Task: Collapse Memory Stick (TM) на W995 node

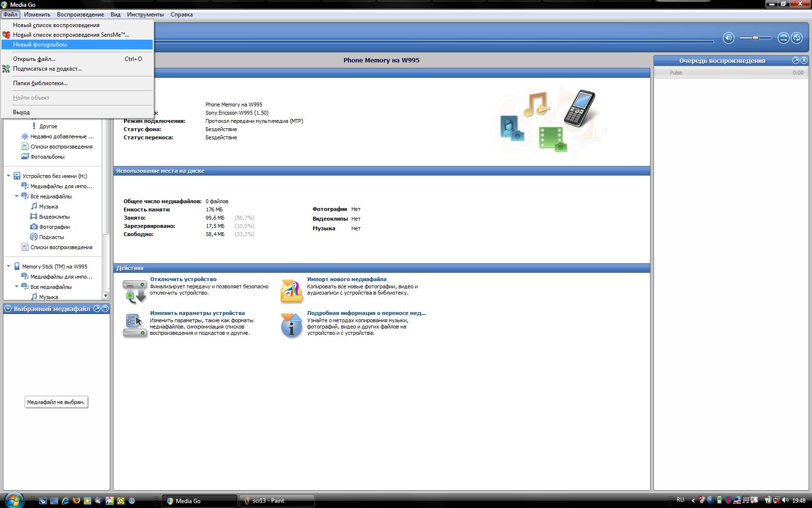Action: [8, 267]
